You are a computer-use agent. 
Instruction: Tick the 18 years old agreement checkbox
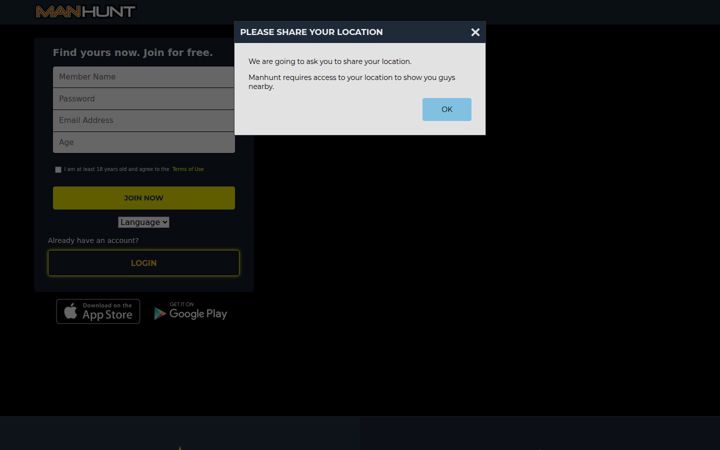point(58,169)
